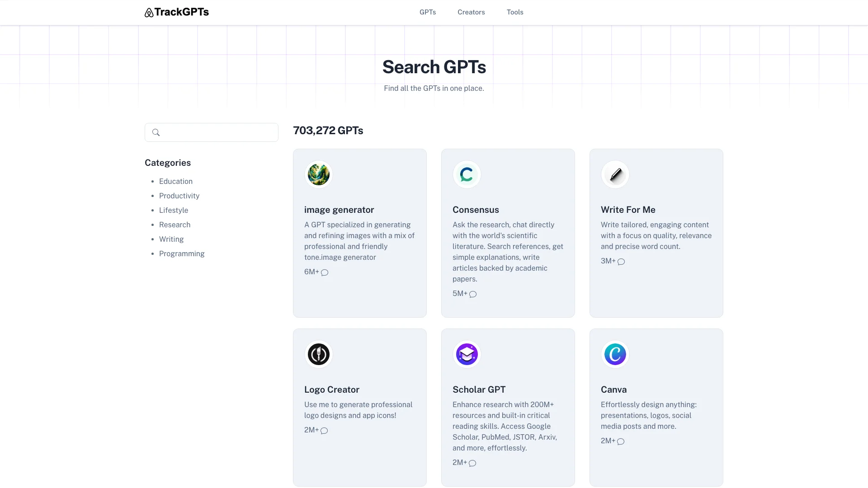
Task: Click the TrackGPTs logo icon
Action: tap(149, 13)
